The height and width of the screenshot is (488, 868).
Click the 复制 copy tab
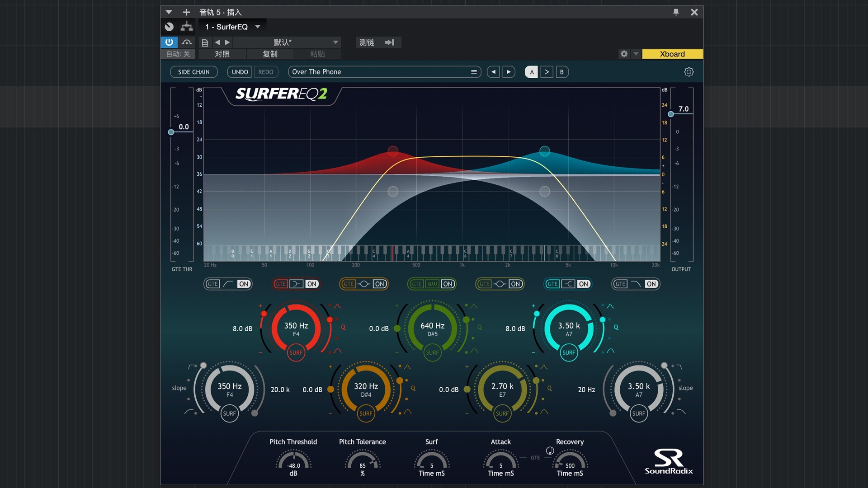click(270, 54)
